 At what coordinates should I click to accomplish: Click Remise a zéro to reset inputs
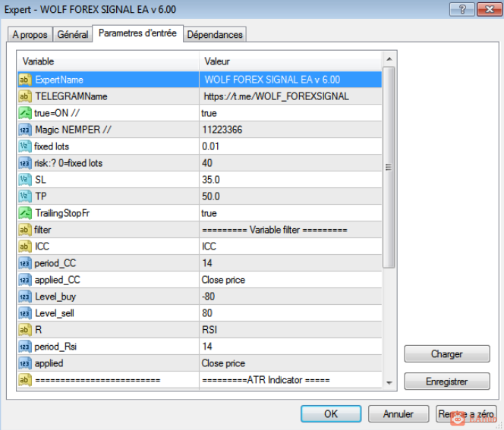click(466, 413)
